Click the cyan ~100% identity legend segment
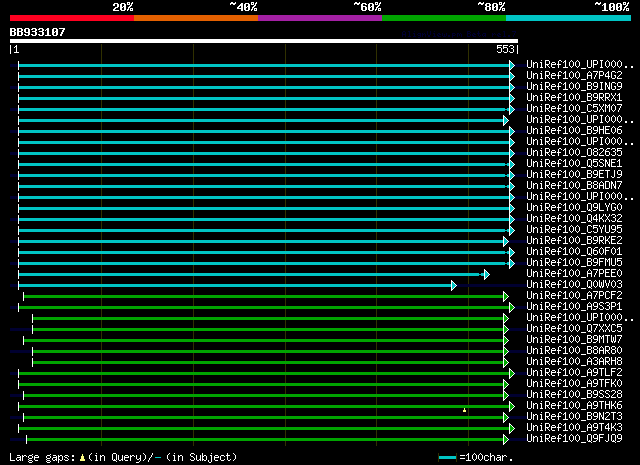Image resolution: width=640 pixels, height=465 pixels. click(568, 18)
